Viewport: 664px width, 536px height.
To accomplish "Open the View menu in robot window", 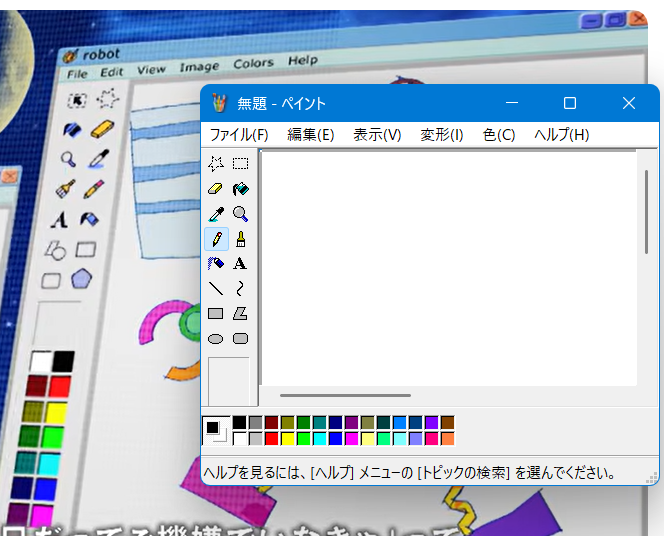I will (151, 69).
